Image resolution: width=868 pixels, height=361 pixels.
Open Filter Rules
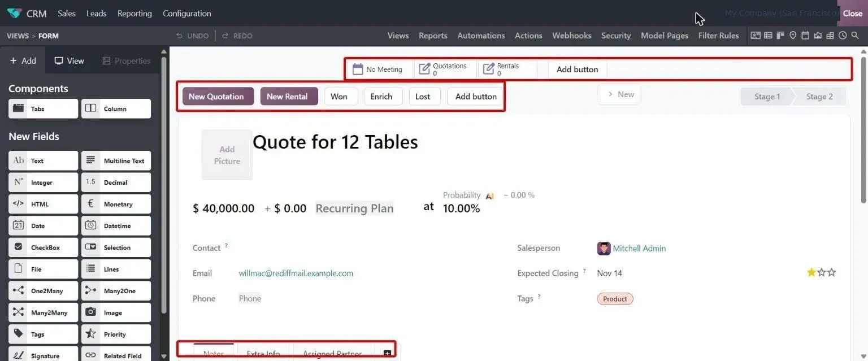coord(718,36)
